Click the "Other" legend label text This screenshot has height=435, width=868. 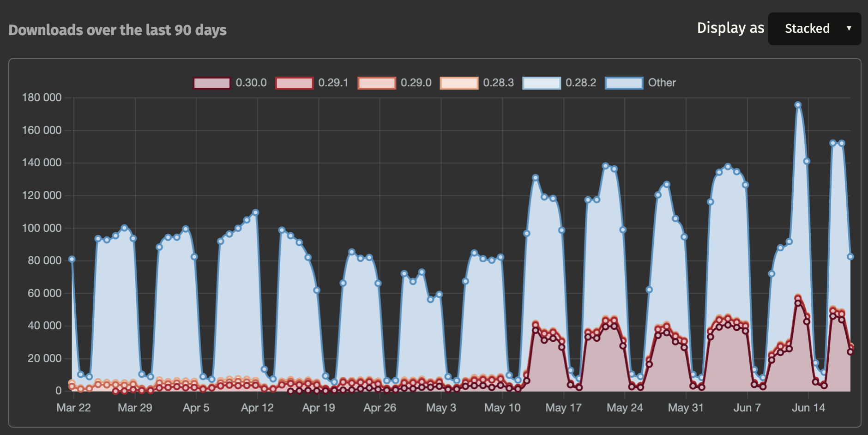662,83
